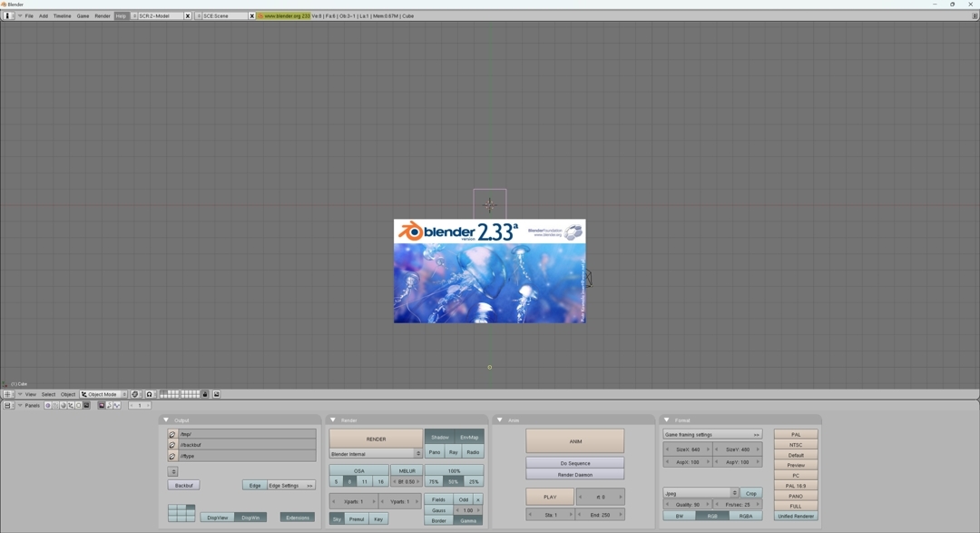Open file browser for //backbuf path
Viewport: 980px width, 533px height.
click(x=171, y=445)
